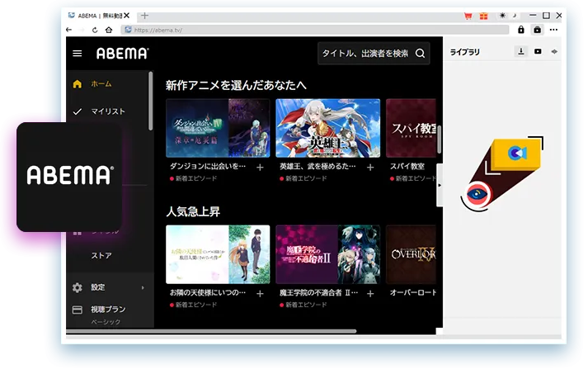Click the padlock icon beside the address bar
This screenshot has height=374, width=588.
pyautogui.click(x=521, y=30)
